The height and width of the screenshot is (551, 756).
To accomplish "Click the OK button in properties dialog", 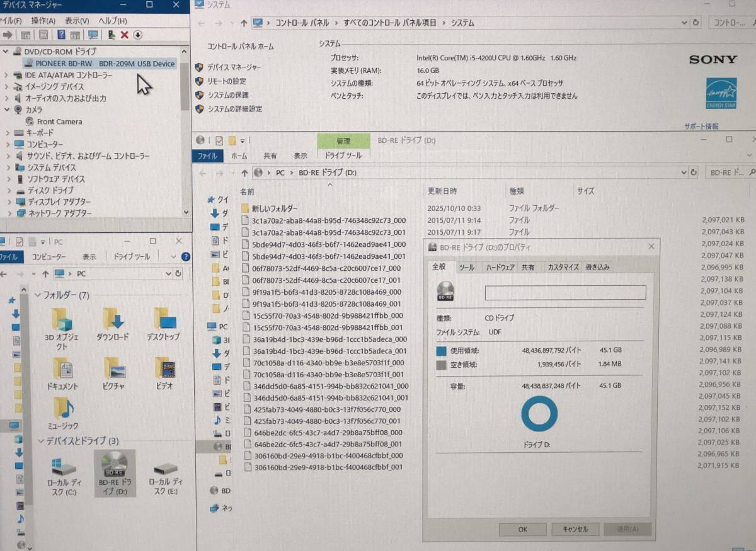I will pyautogui.click(x=522, y=530).
